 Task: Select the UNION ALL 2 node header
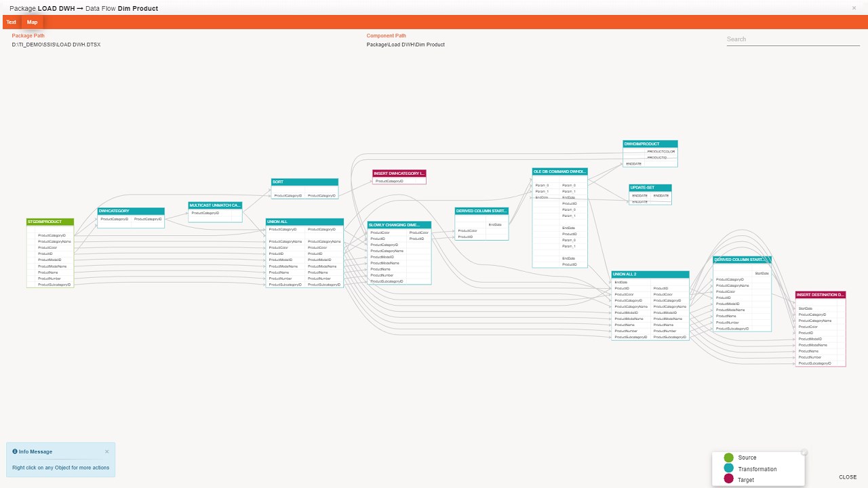[650, 274]
